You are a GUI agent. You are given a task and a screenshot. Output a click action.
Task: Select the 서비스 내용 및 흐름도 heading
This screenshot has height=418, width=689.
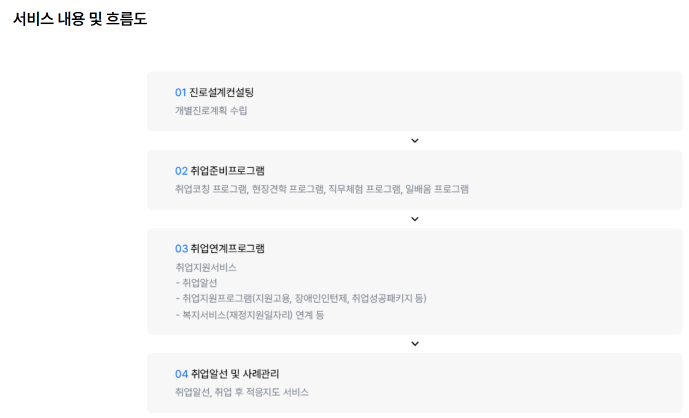80,19
